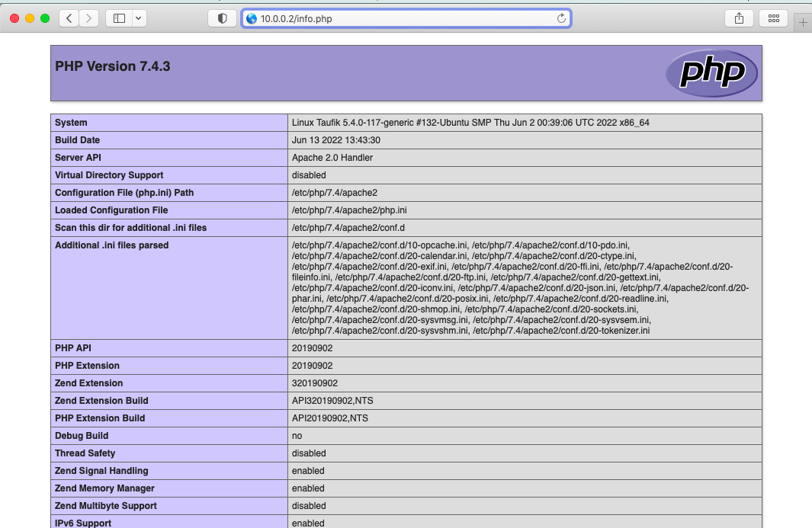
Task: Select the Debug Build label
Action: click(82, 437)
